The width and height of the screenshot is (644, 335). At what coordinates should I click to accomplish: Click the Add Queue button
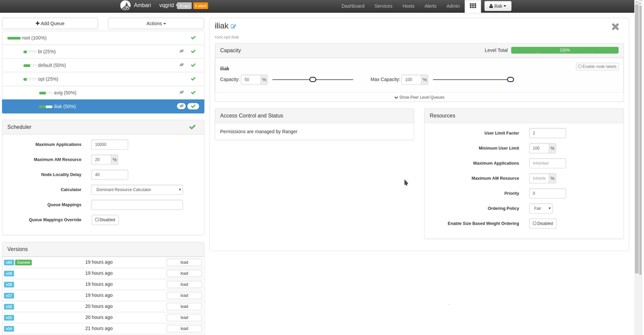pos(50,23)
